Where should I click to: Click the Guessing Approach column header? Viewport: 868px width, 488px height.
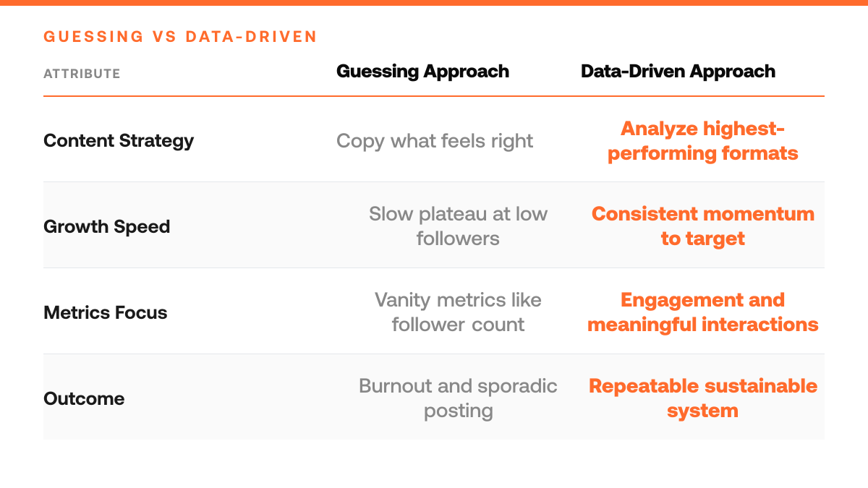click(x=422, y=72)
